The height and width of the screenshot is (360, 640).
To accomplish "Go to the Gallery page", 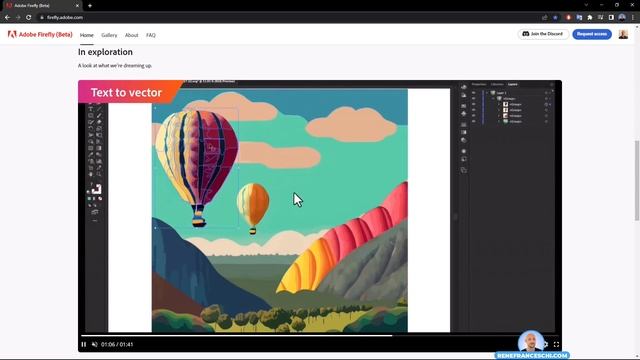I will tap(109, 35).
